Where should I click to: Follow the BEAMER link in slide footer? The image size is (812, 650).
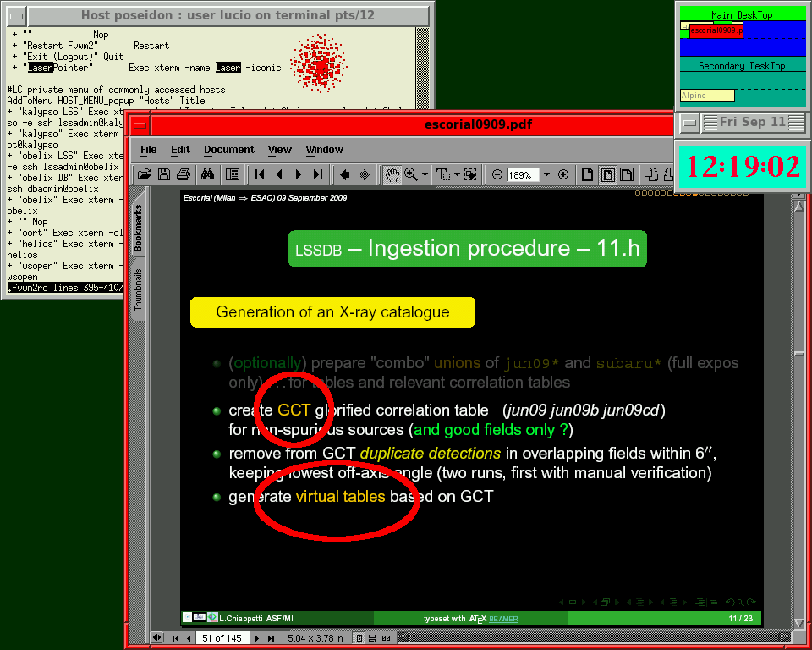[x=503, y=619]
